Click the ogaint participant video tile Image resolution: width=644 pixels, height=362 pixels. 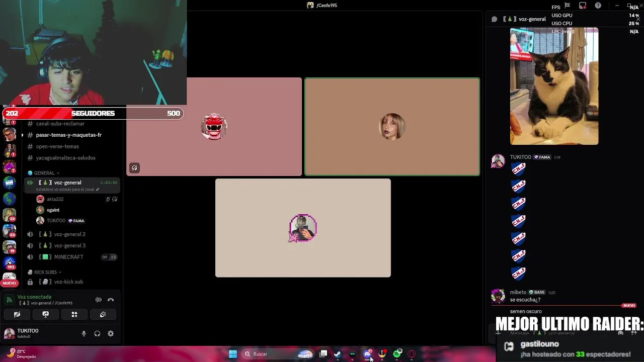pyautogui.click(x=392, y=127)
